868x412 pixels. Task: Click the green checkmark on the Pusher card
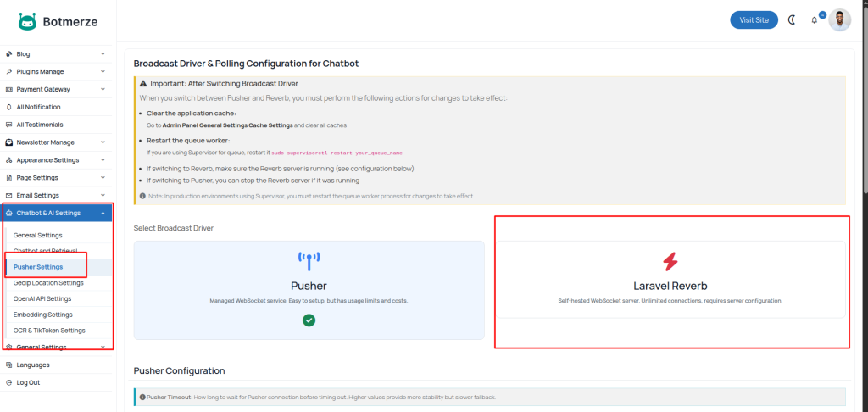click(x=309, y=320)
